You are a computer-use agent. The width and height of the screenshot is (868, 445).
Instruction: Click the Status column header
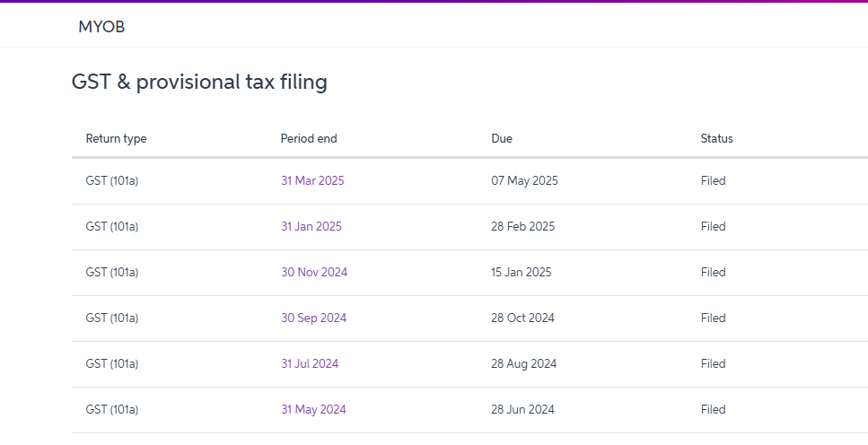coord(716,138)
